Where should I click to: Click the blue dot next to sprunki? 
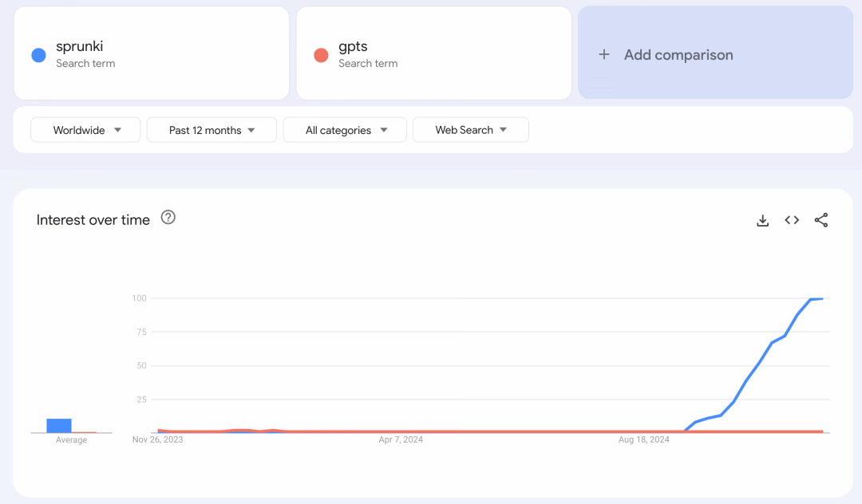38,55
